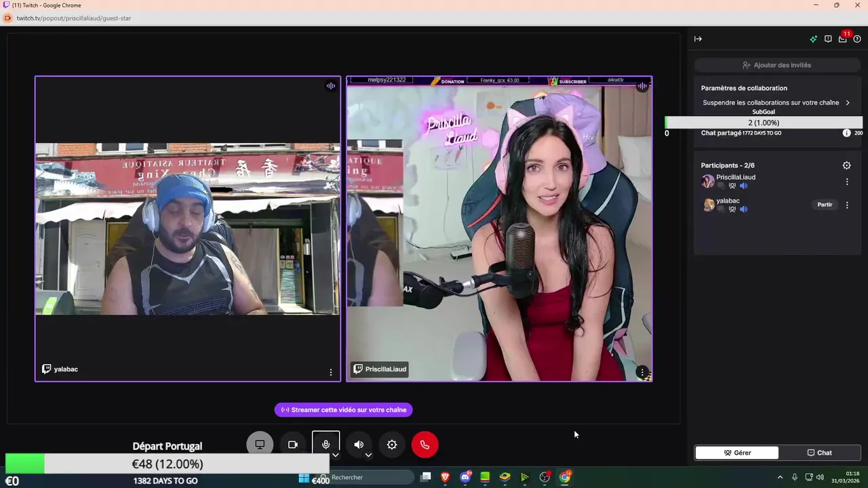Screen dimensions: 868x488
Task: Open the feedback speech bubble icon
Action: point(828,39)
